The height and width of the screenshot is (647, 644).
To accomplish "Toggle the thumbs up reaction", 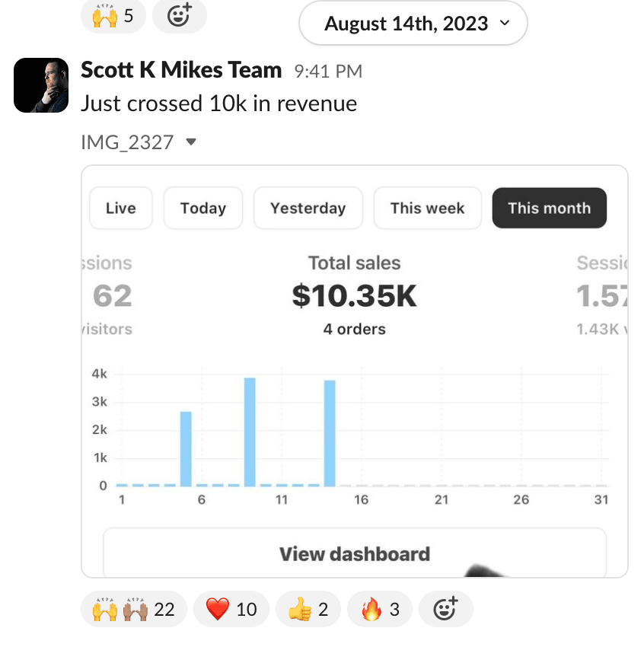I will [308, 609].
